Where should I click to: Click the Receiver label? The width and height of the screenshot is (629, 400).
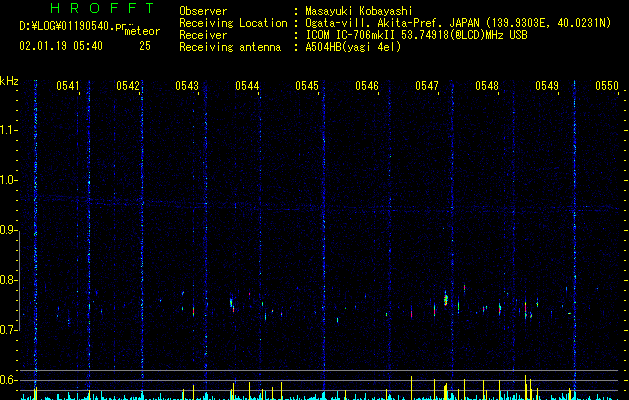pos(203,35)
